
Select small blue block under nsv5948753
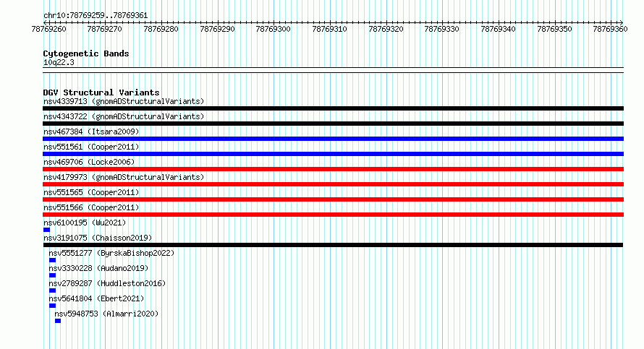(x=58, y=321)
